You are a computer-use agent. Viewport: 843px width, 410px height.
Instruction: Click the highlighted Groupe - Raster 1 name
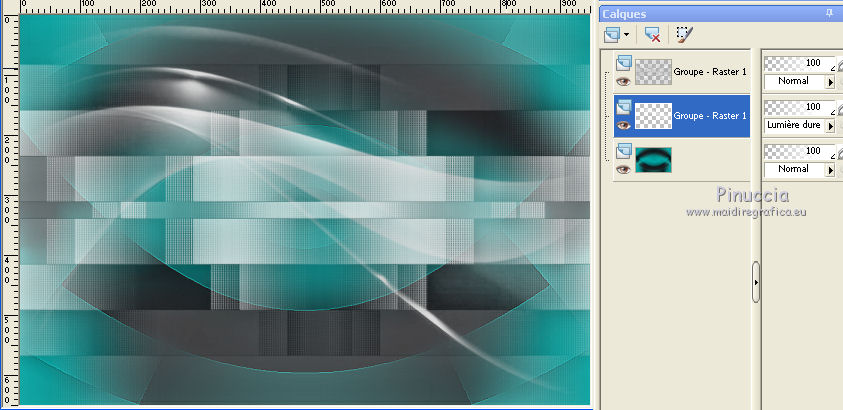[x=710, y=116]
